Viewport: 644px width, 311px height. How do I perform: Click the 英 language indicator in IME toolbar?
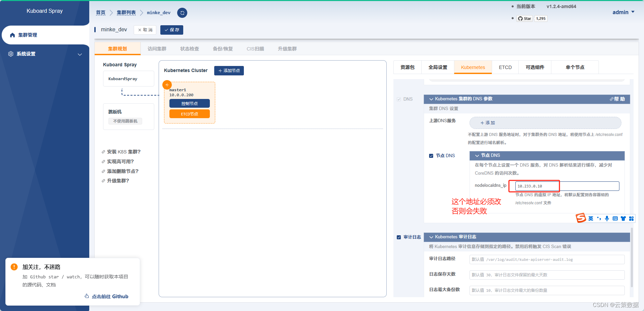[591, 218]
